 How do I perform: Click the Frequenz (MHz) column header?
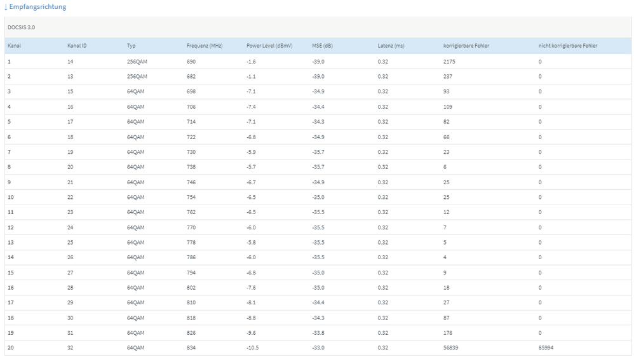pyautogui.click(x=204, y=46)
